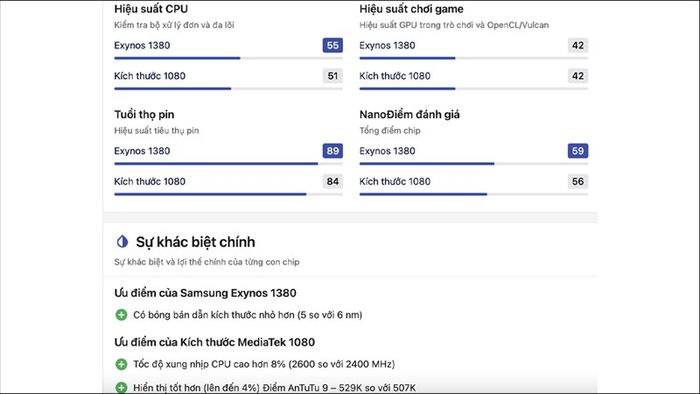This screenshot has height=394, width=700.
Task: Click the Sự khác biệt chính section title
Action: [196, 242]
